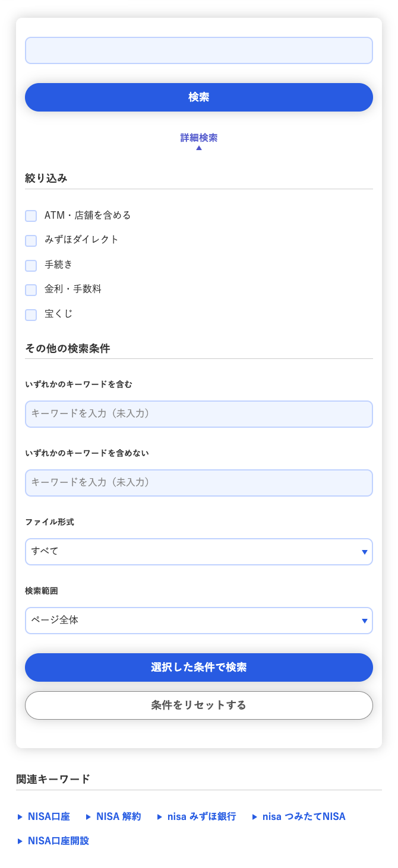Viewport: 398px width, 868px height.
Task: Check the みずほダイレクト filter
Action: (x=30, y=240)
